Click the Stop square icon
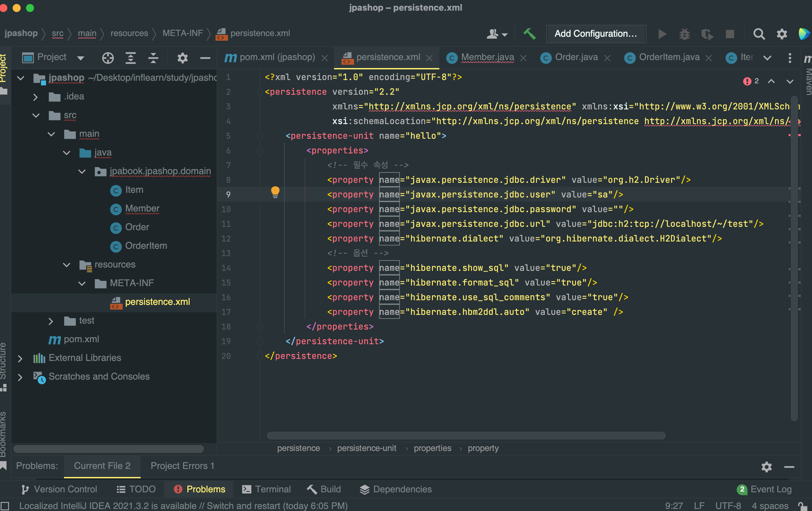 click(x=730, y=34)
